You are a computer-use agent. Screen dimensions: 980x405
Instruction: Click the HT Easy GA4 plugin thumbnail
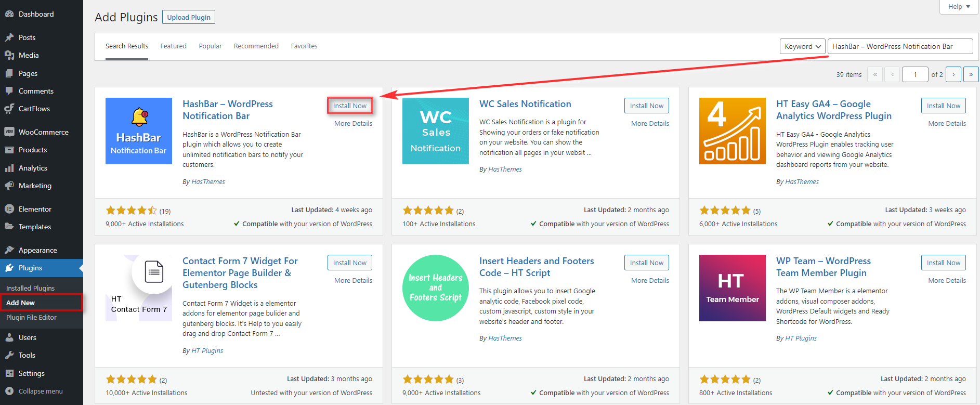tap(732, 131)
